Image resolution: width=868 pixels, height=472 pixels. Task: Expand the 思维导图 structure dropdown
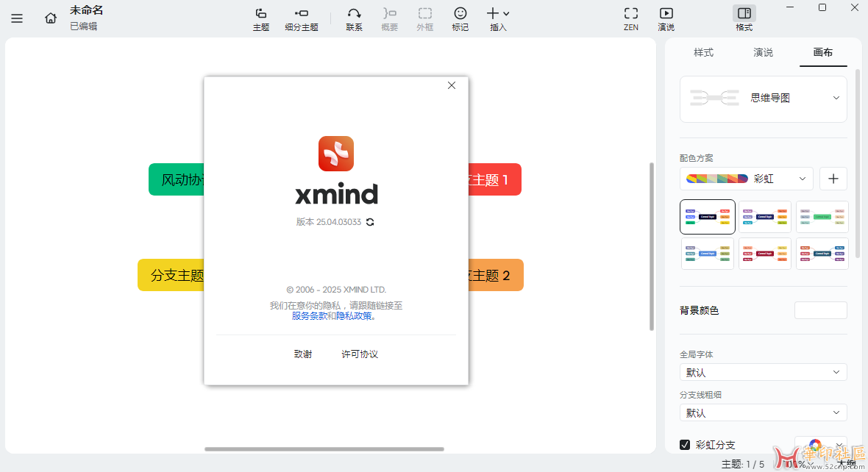764,99
